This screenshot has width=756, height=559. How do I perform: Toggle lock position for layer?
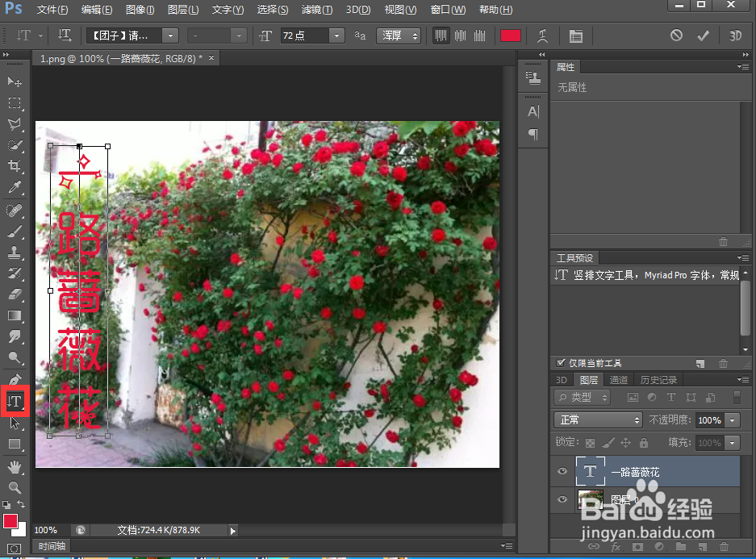[x=626, y=442]
